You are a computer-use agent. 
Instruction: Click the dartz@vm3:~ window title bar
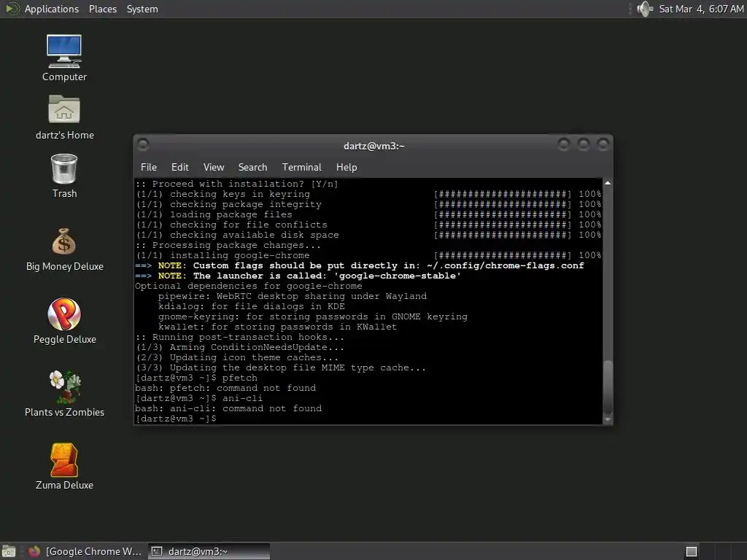tap(373, 146)
